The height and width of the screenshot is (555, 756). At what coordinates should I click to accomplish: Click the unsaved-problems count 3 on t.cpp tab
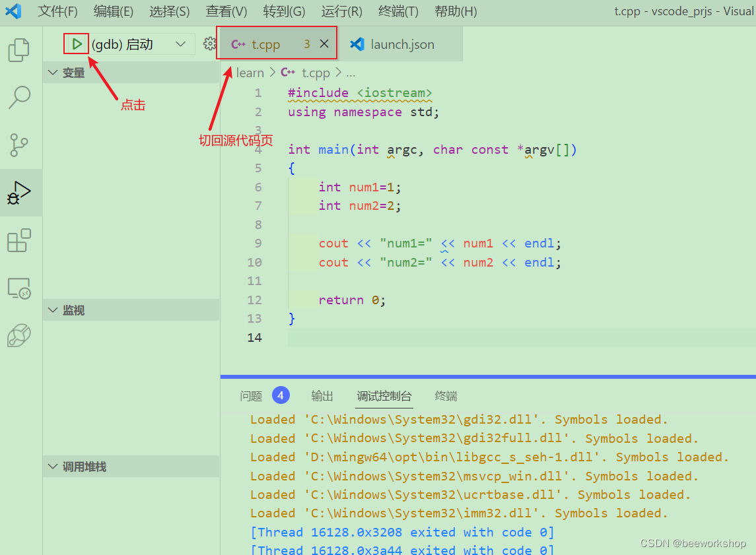coord(307,44)
